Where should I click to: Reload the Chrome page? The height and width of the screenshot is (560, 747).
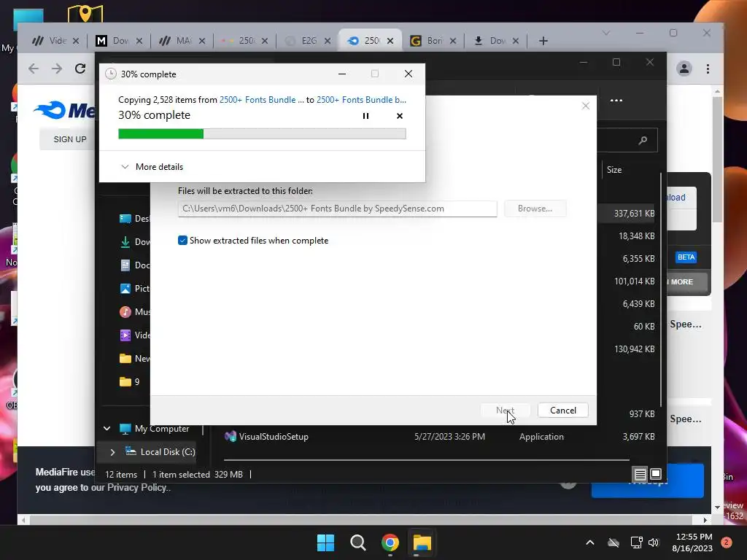point(80,69)
